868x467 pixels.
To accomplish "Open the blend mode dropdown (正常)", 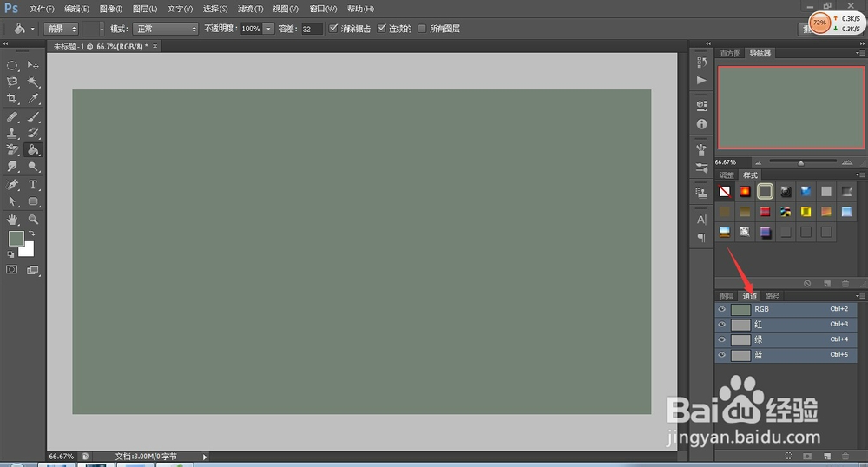I will pyautogui.click(x=165, y=29).
